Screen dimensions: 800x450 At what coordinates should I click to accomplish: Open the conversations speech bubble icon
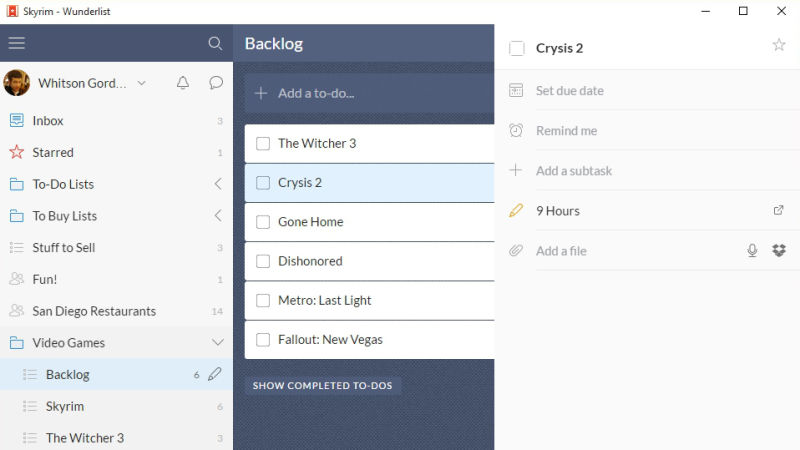click(x=216, y=83)
